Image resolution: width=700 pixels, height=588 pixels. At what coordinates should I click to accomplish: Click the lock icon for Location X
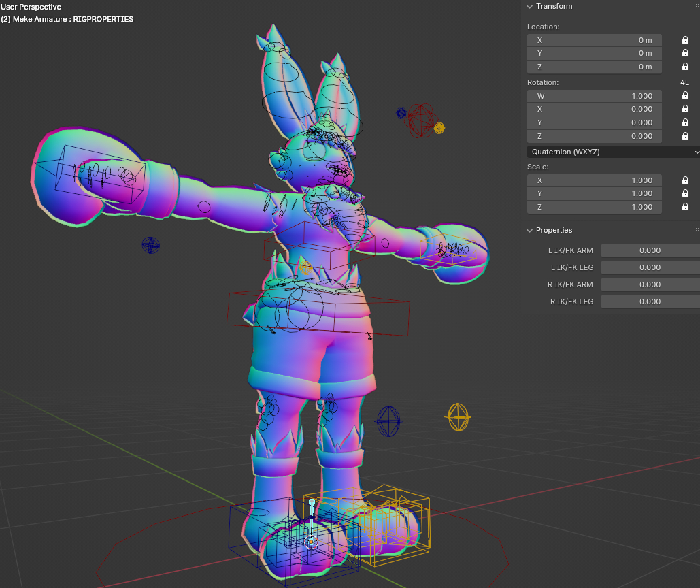click(x=685, y=40)
